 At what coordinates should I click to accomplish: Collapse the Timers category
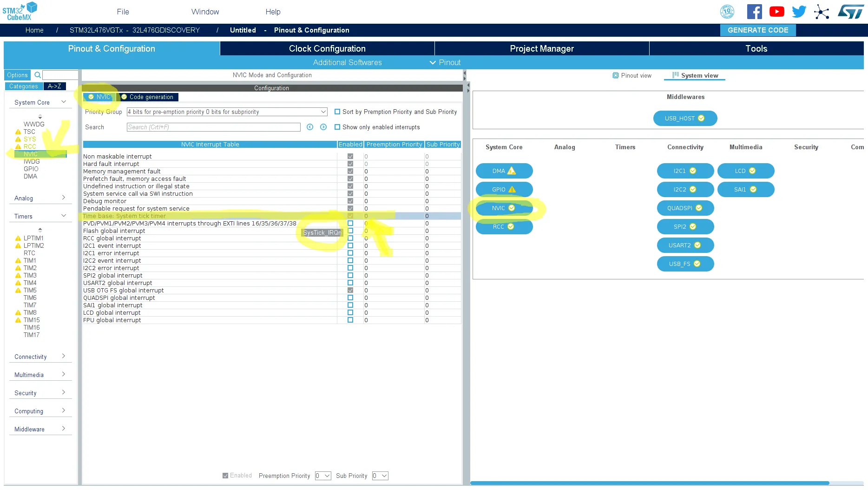coord(64,216)
